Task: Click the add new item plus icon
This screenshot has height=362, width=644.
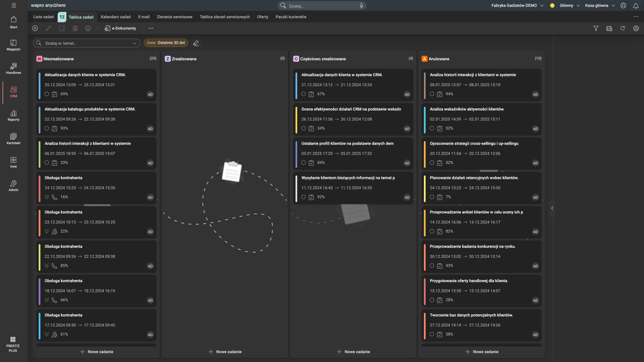Action: [x=35, y=28]
